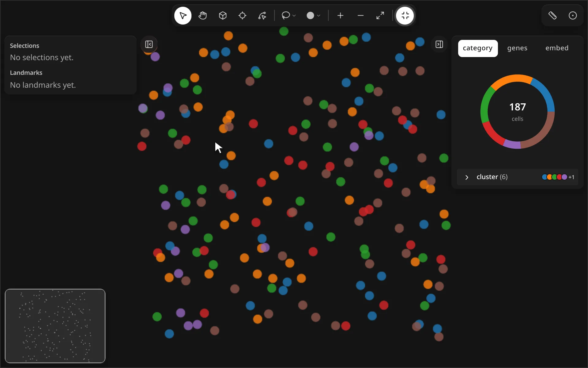Click the 3D cube view icon
The width and height of the screenshot is (588, 368).
pos(223,16)
